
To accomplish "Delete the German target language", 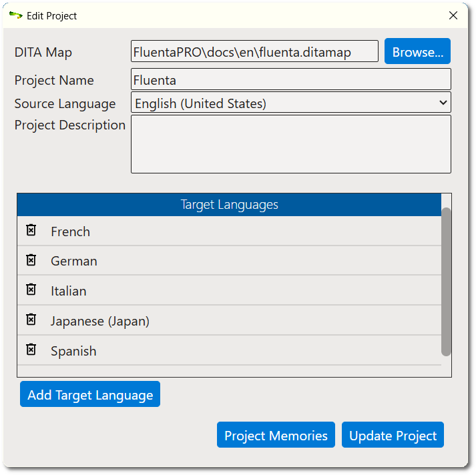I will pos(31,260).
